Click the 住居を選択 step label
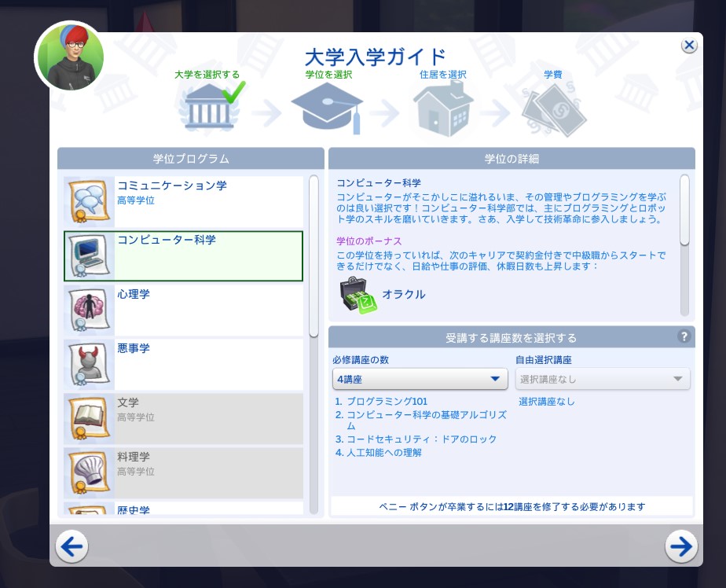Screen dimensions: 726x588 point(443,75)
